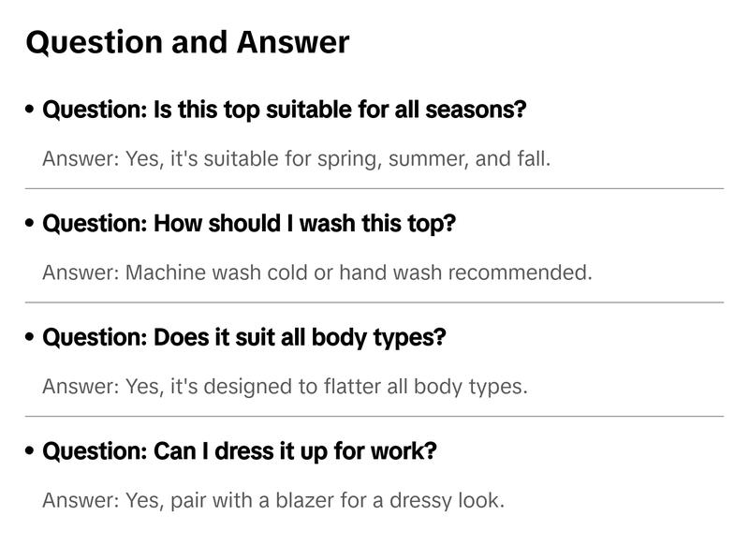Expand the "Does it suit all body types?" question
The height and width of the screenshot is (560, 749).
coord(244,337)
